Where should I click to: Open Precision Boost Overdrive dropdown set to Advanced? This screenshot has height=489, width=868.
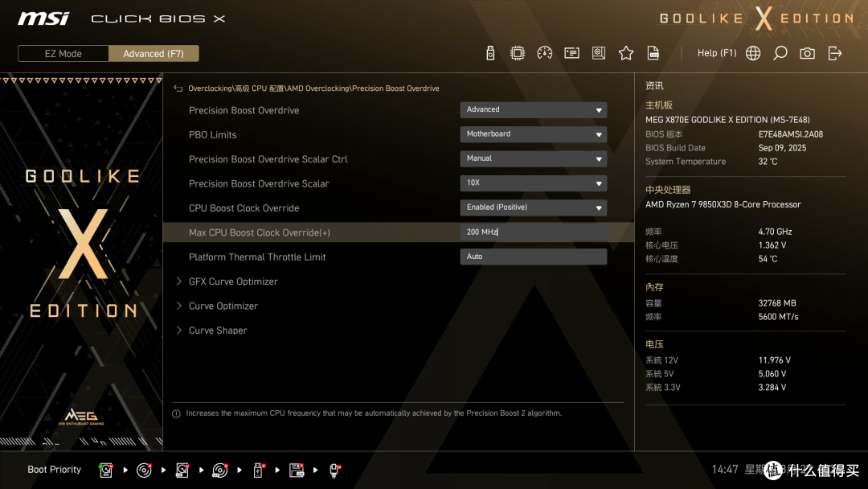533,109
